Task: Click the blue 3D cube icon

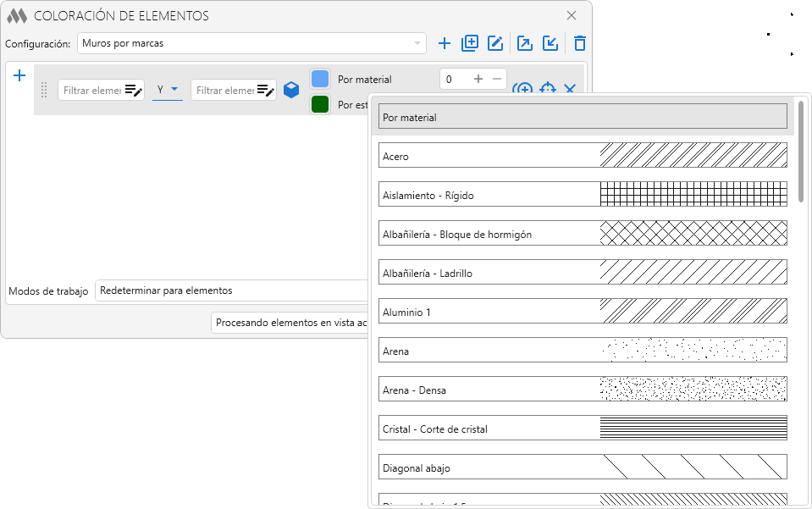Action: (291, 90)
